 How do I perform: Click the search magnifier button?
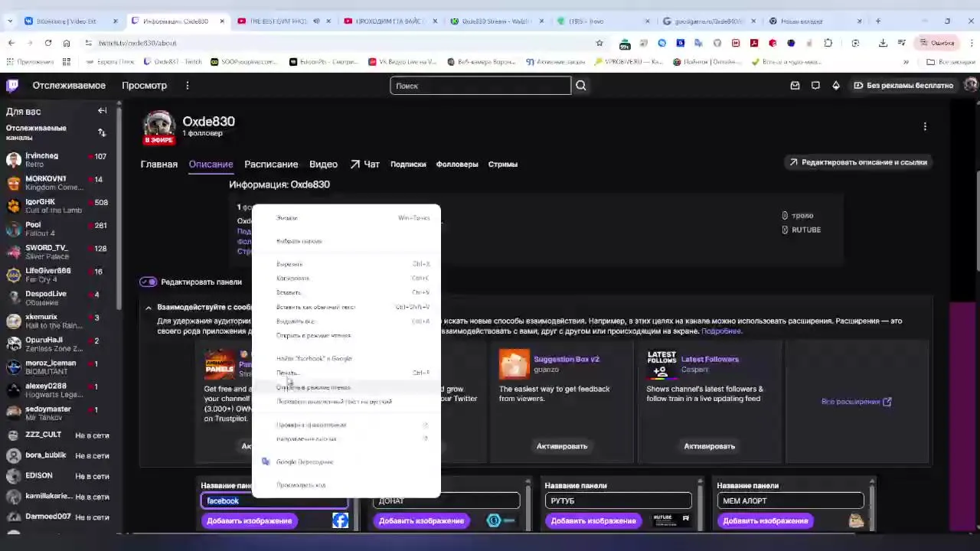coord(581,86)
